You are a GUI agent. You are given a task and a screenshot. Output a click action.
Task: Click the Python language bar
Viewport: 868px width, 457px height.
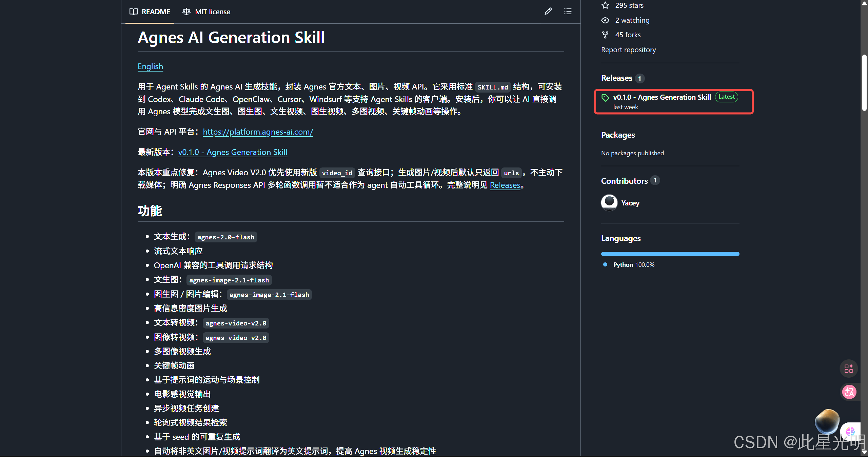pos(670,254)
